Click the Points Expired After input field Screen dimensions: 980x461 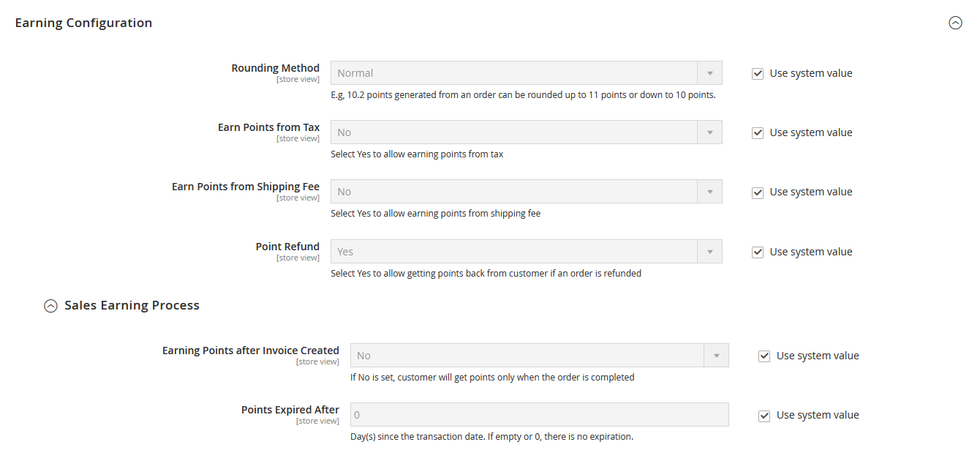539,415
